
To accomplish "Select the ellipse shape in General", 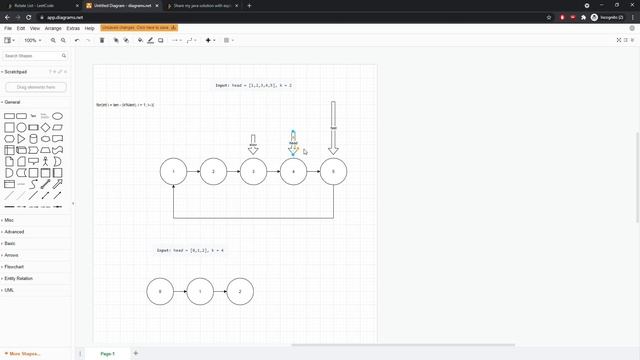I will (58, 116).
